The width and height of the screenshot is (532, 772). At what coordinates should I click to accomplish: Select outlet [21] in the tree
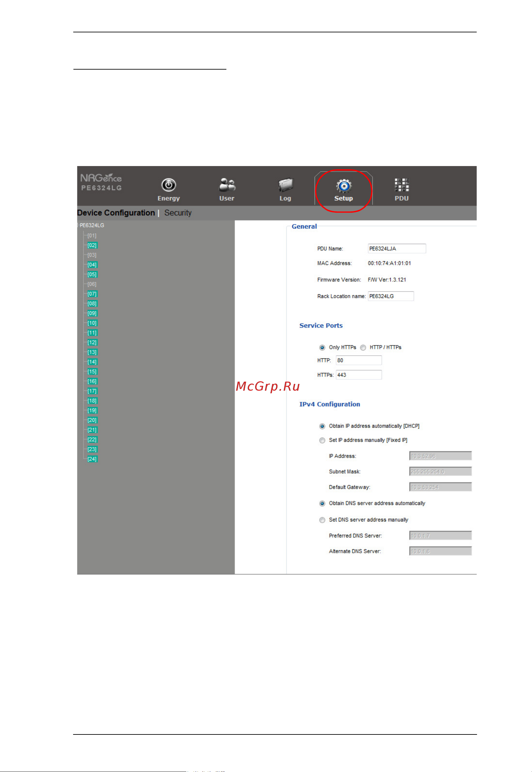point(92,430)
